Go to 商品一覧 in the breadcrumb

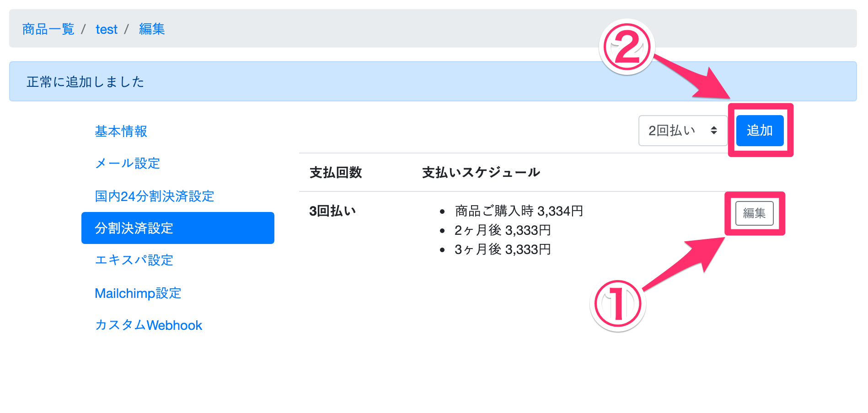(x=48, y=29)
